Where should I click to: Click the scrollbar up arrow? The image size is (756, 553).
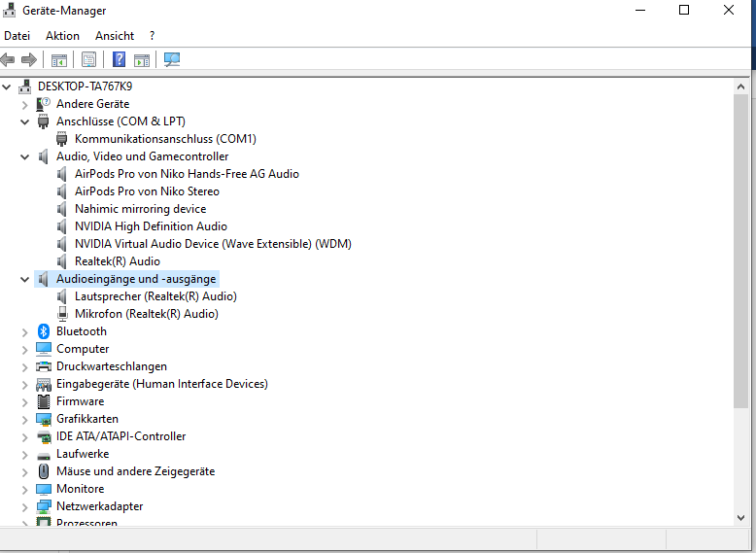[x=741, y=86]
